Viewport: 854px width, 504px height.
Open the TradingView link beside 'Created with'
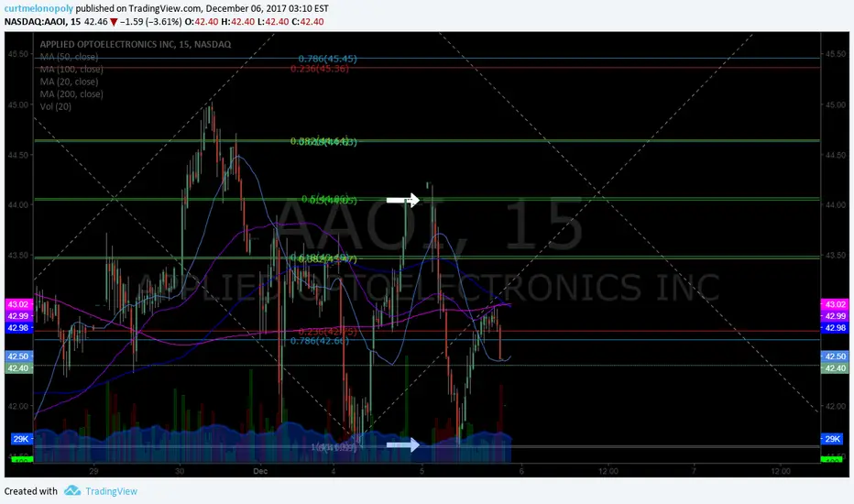coord(111,491)
